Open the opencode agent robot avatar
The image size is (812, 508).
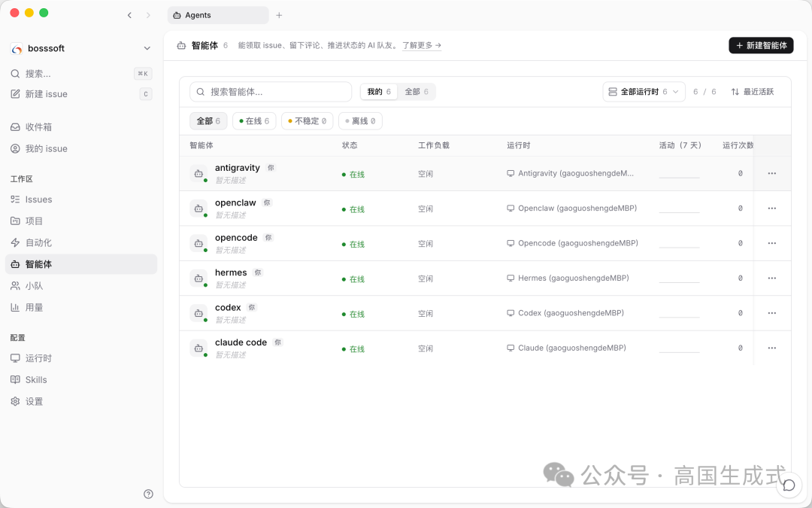click(x=198, y=243)
